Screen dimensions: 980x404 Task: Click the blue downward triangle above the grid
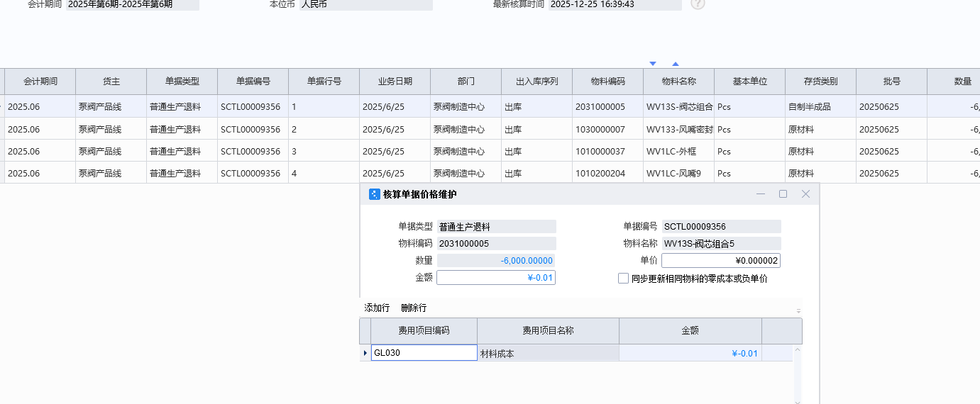coord(653,64)
